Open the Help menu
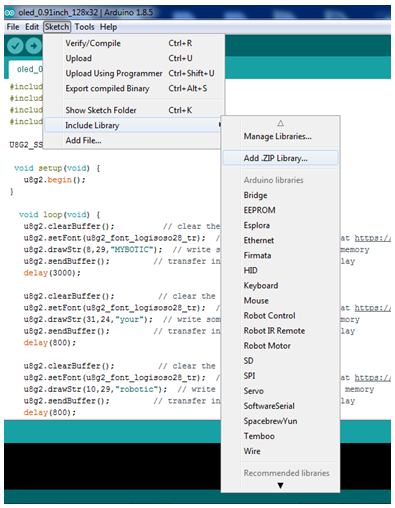 (108, 27)
